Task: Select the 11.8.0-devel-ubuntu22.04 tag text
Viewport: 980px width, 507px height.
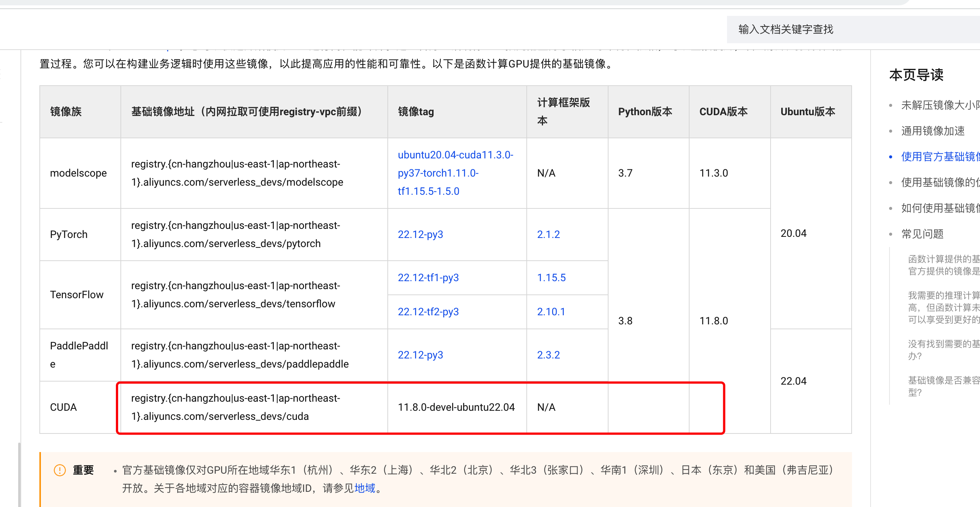Action: (x=456, y=407)
